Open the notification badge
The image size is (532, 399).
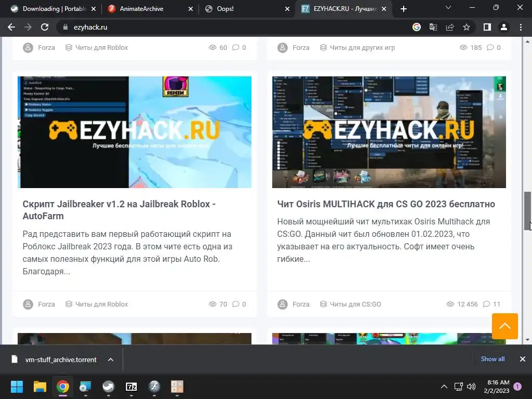[x=517, y=387]
